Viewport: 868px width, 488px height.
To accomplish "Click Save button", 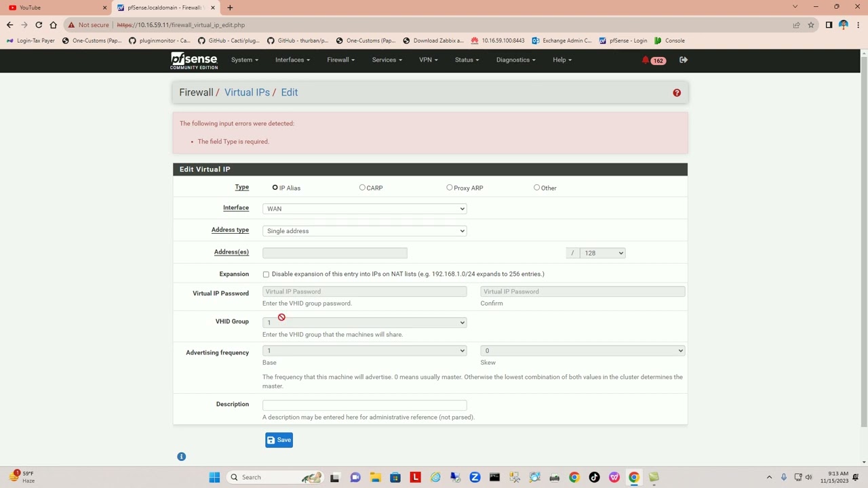I will tap(279, 440).
